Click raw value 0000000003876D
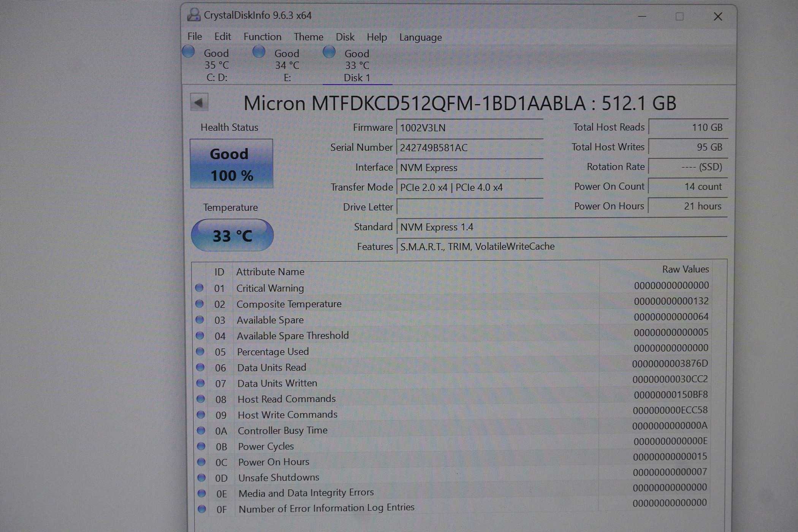Viewport: 798px width, 532px height. coord(670,364)
